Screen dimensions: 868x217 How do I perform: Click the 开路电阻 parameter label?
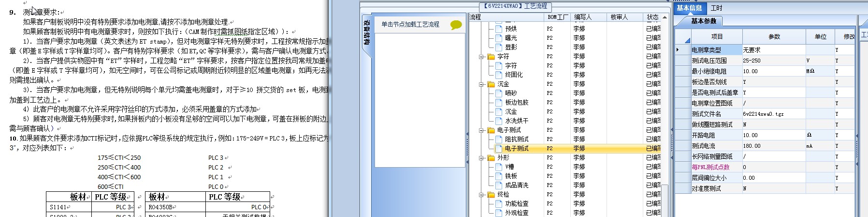(703, 135)
